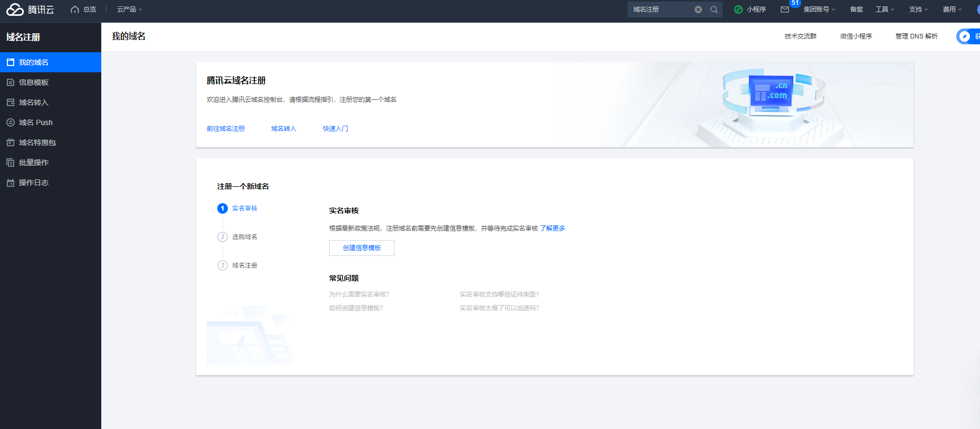
Task: Open 管理 DNS 解析 link
Action: [x=917, y=36]
